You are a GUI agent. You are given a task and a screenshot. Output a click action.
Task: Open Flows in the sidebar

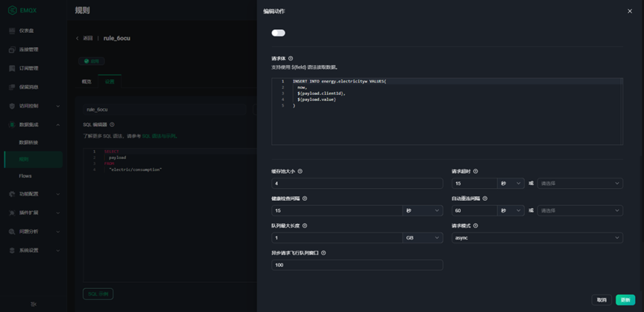tap(25, 176)
